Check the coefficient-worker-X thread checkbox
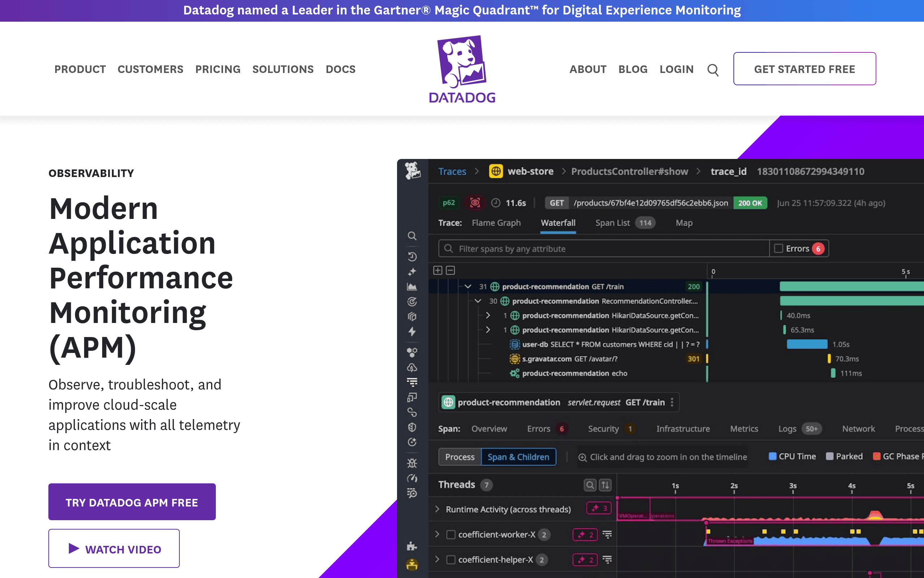 tap(451, 534)
